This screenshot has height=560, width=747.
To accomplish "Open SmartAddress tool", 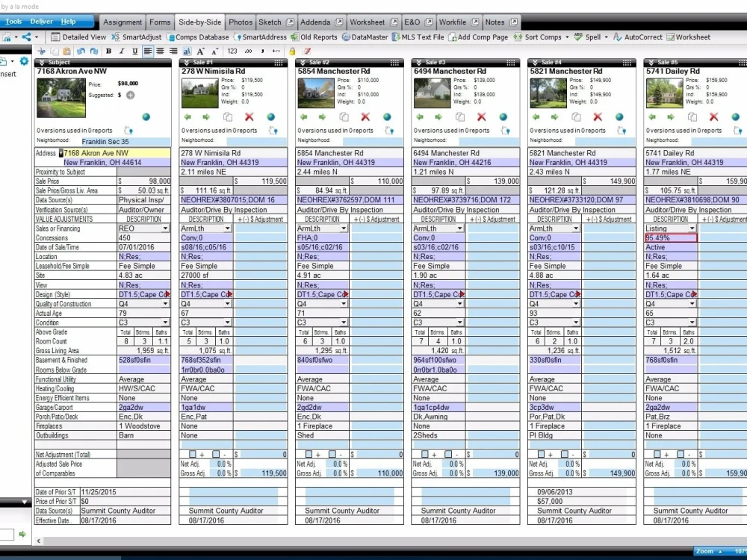I will 260,37.
